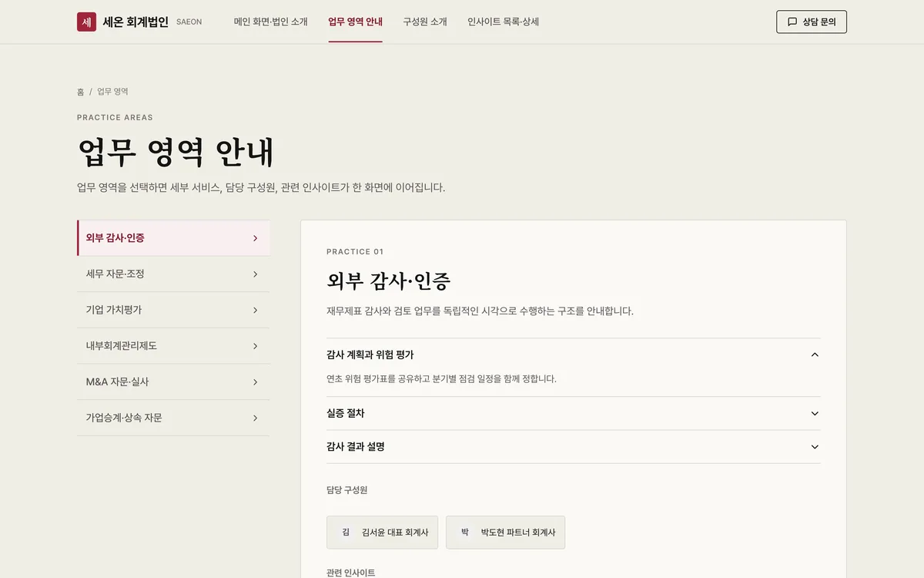Expand the 감사 결과 설명 accordion
Screen dimensions: 924x578
point(574,447)
